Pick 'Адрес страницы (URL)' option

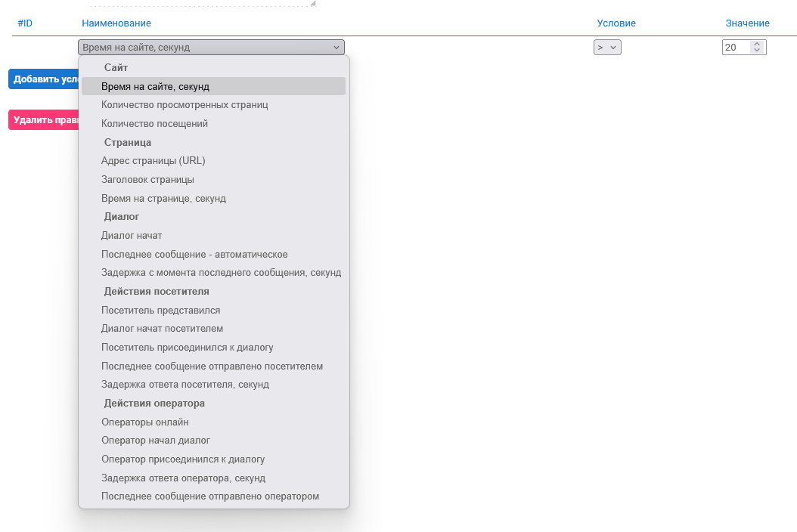coord(153,161)
